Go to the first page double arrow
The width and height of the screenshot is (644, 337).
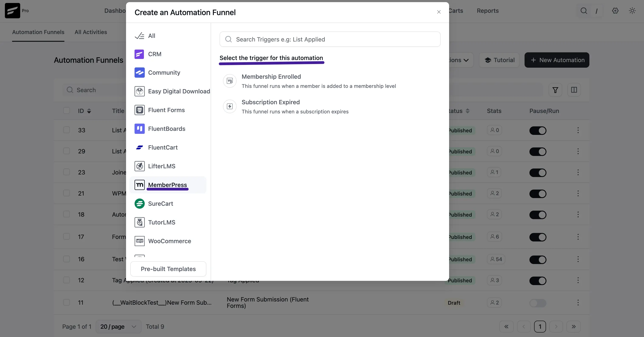point(506,327)
